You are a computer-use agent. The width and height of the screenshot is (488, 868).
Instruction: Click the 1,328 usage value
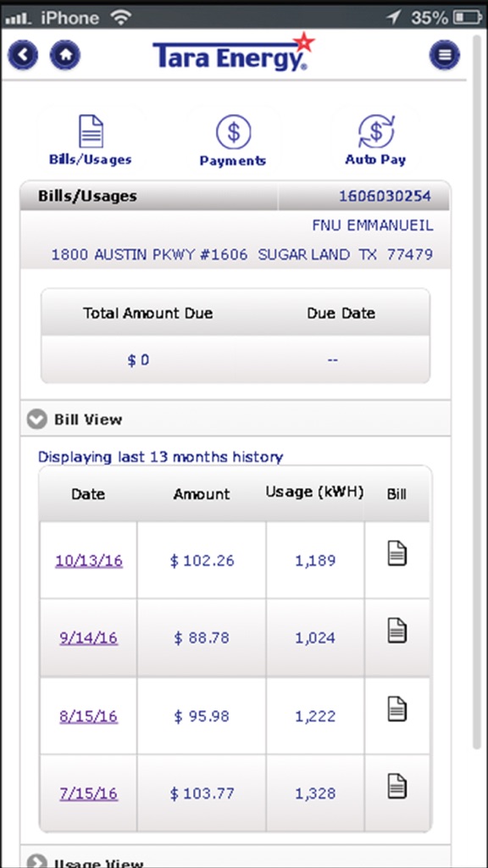(315, 793)
